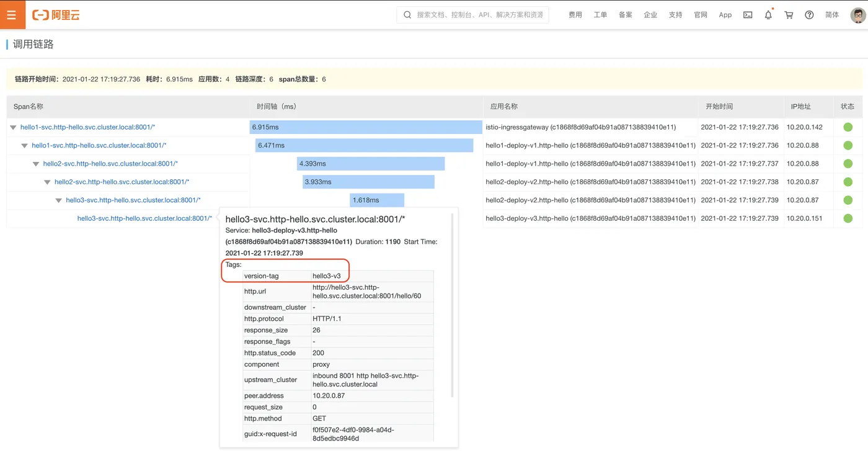Click the istio-ingressgateway application cell
The height and width of the screenshot is (451, 868).
(x=581, y=127)
